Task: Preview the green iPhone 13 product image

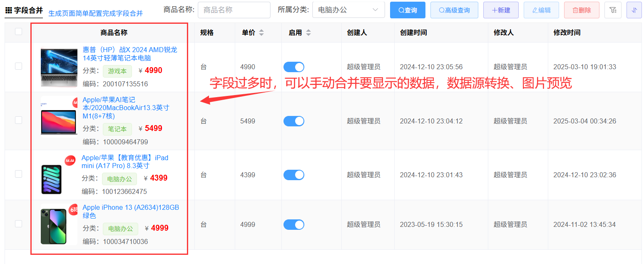Action: pos(59,225)
